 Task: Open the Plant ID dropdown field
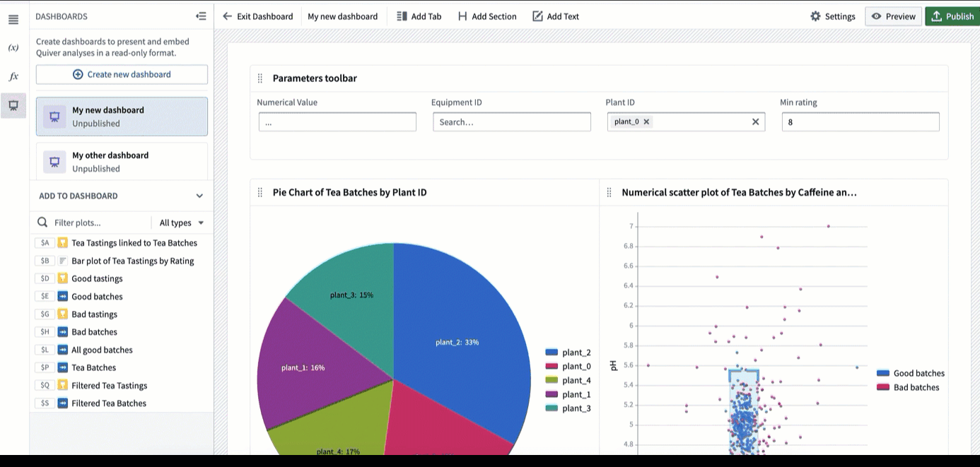pyautogui.click(x=686, y=122)
